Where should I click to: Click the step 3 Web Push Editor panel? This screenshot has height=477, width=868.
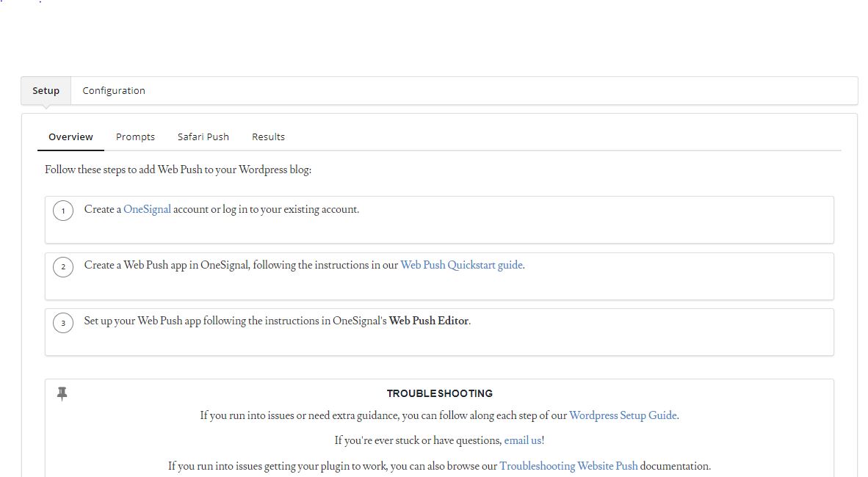tap(439, 332)
